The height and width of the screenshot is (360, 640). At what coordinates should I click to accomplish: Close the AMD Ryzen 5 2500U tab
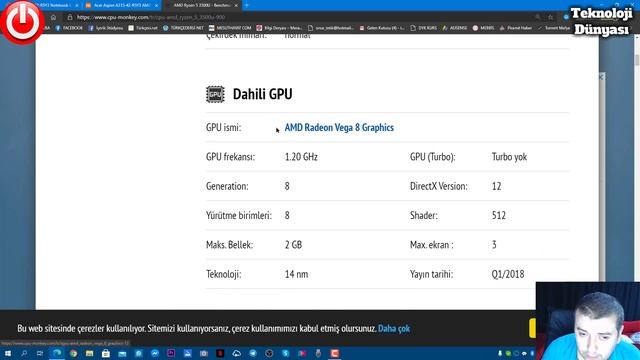pyautogui.click(x=236, y=5)
